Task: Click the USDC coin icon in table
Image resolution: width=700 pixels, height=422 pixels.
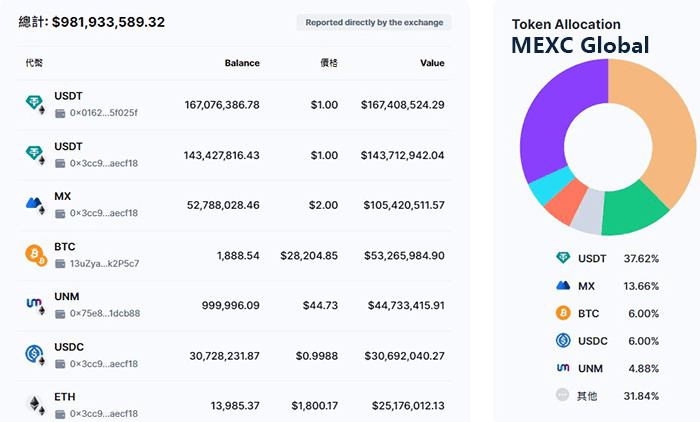Action: [x=36, y=354]
